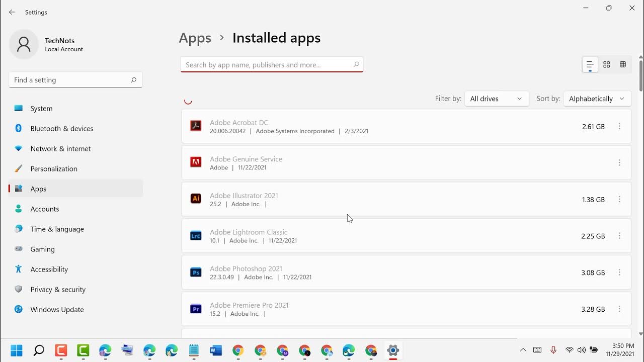Open three-dot options for Adobe Premiere Pro 2021

tap(619, 309)
